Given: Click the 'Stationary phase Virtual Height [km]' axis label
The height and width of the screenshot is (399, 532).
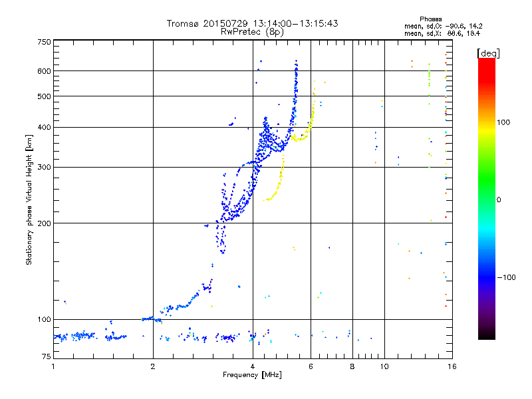Looking at the screenshot, I should (29, 199).
